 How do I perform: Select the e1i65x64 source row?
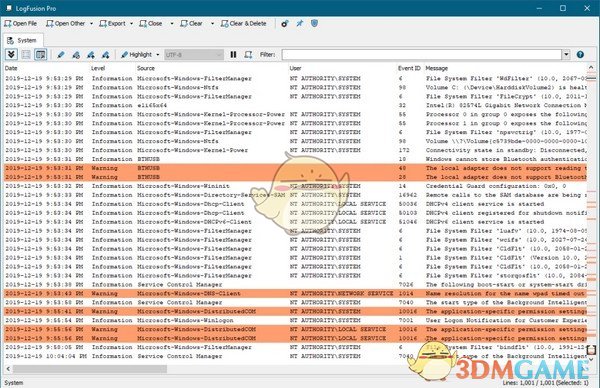click(295, 105)
